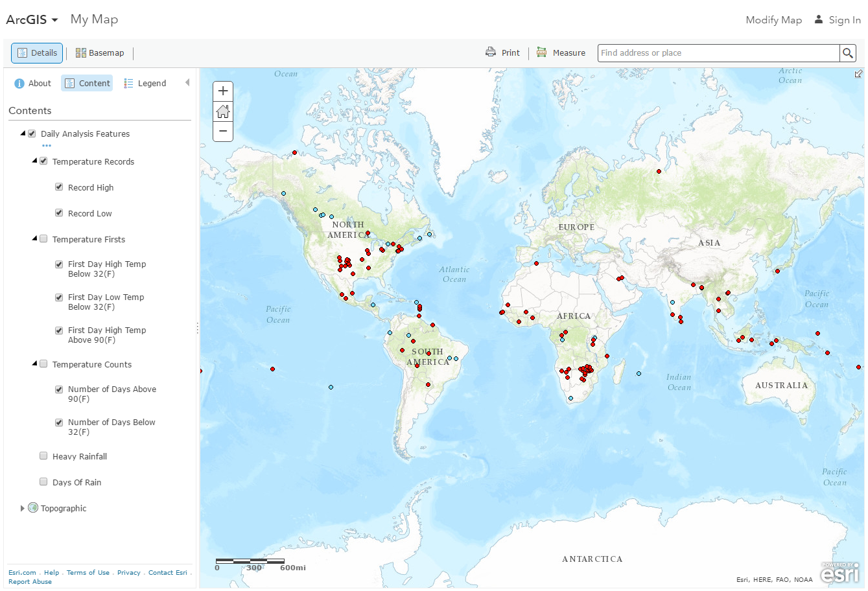Click the Contents heading
The image size is (868, 591).
click(30, 111)
